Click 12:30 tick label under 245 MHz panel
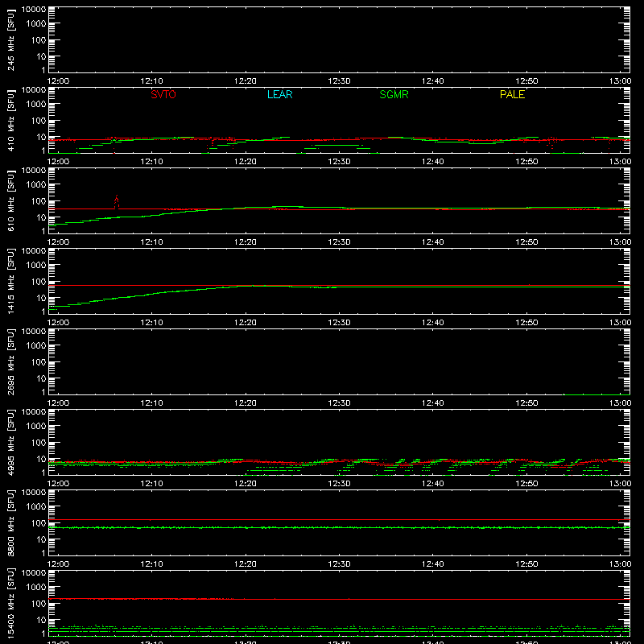Screen dimensions: 644x644 pyautogui.click(x=339, y=81)
